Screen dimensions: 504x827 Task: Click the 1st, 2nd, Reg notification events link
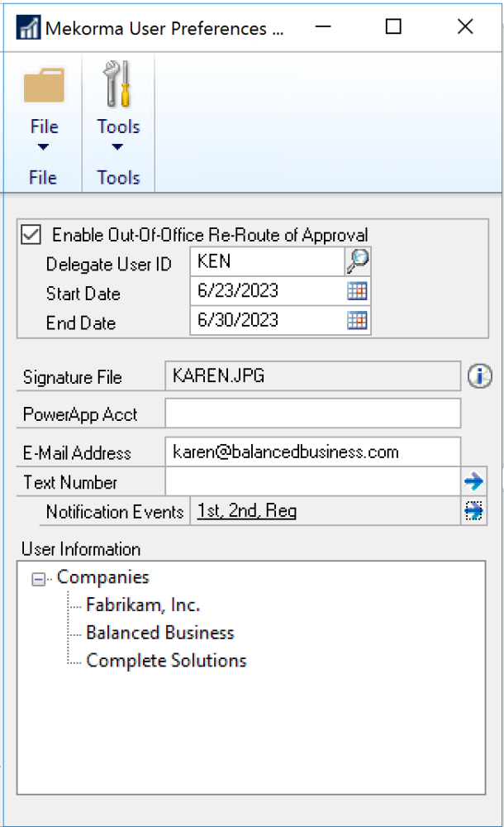pos(247,511)
